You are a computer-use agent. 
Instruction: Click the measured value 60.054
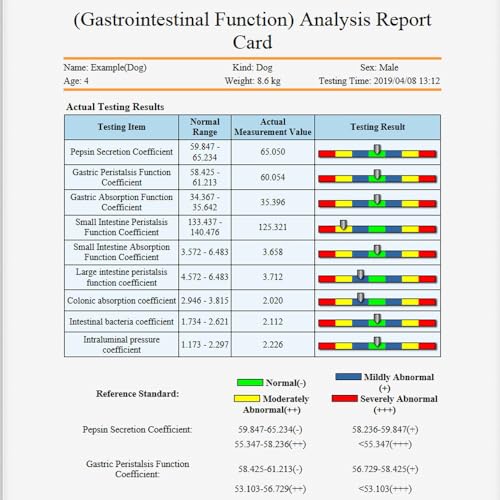pos(273,177)
